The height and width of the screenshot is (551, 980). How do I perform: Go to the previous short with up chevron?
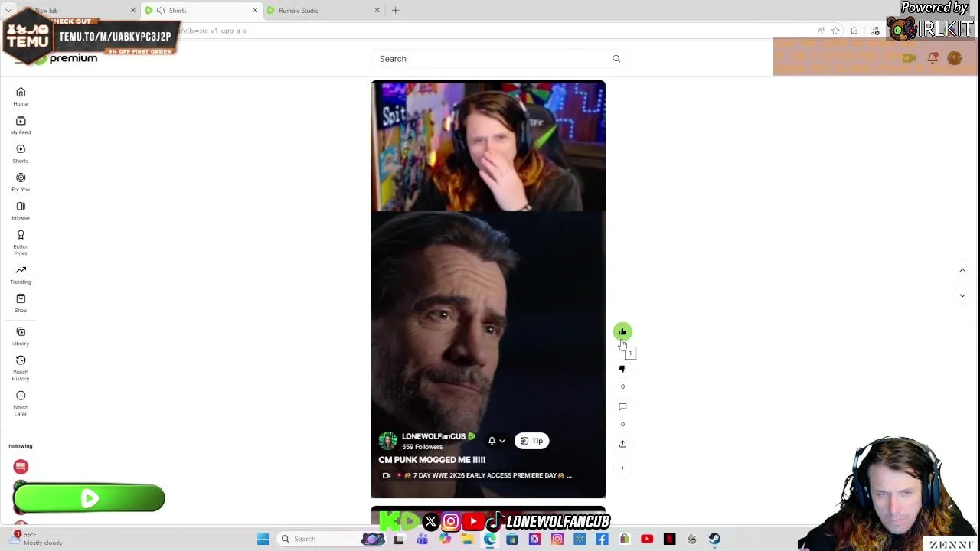pos(962,270)
